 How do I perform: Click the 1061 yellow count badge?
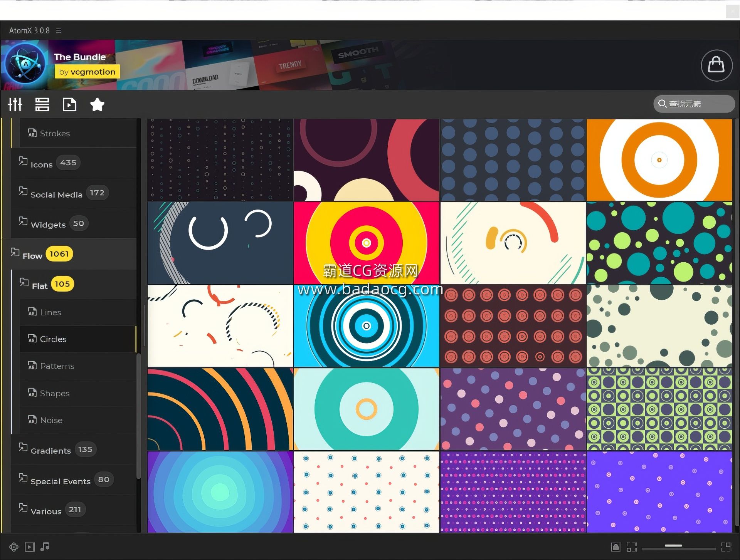[59, 254]
